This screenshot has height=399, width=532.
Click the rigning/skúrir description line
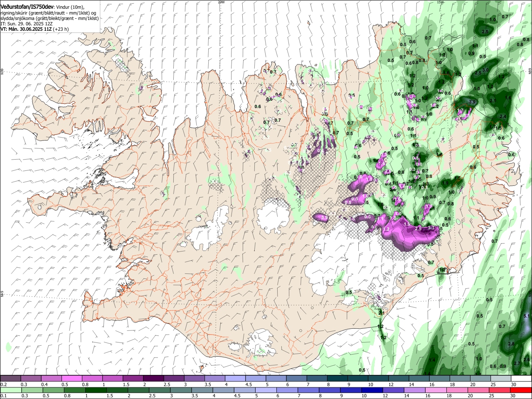(x=48, y=13)
